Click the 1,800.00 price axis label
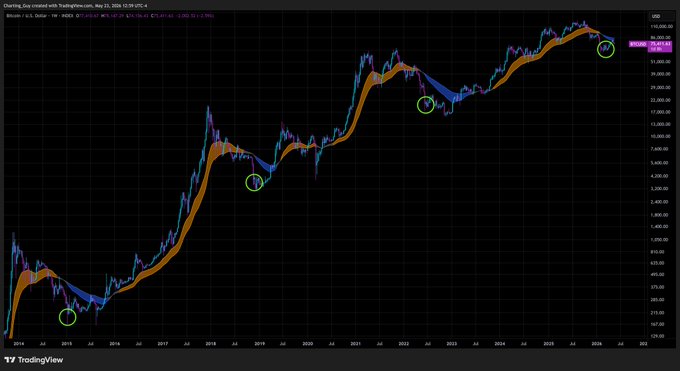The width and height of the screenshot is (680, 371). 660,214
